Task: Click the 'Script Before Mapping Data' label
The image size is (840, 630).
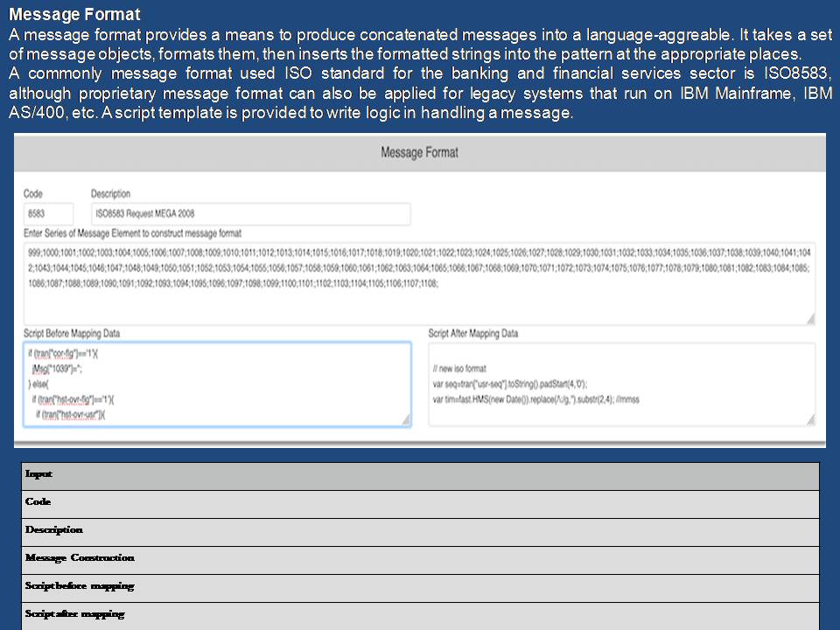Action: pos(72,333)
